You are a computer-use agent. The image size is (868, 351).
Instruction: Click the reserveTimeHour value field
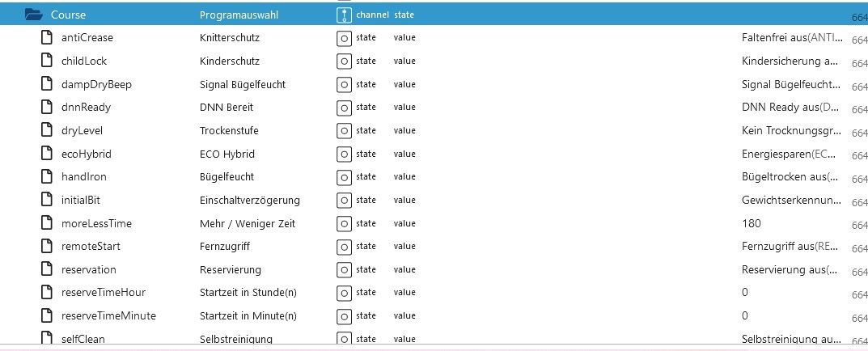(745, 292)
